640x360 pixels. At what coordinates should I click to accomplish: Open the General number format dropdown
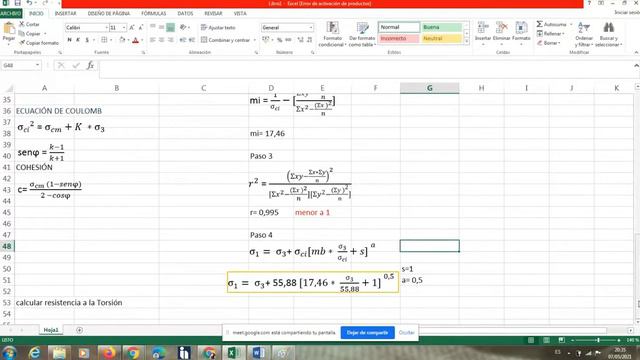coord(311,27)
